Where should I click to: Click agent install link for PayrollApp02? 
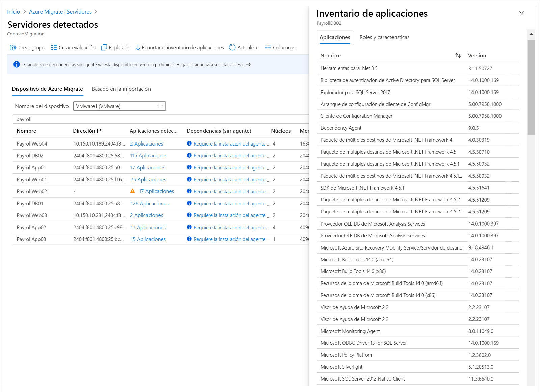(232, 228)
